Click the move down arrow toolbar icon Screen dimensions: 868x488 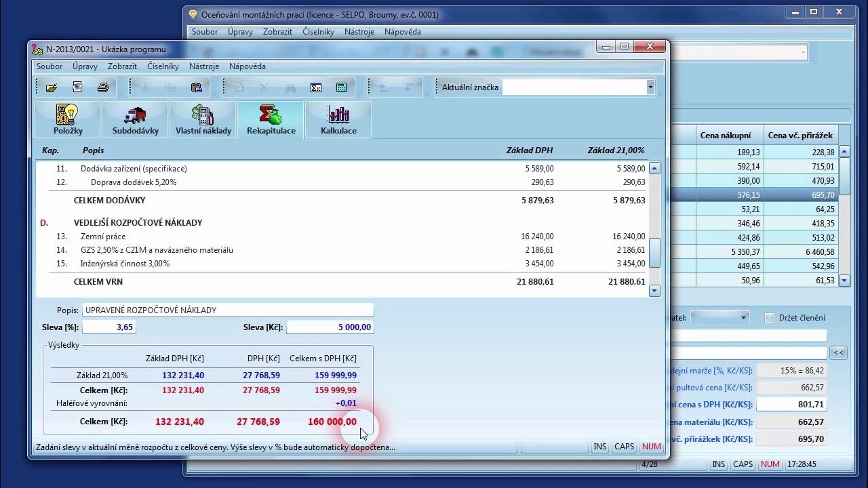(409, 87)
